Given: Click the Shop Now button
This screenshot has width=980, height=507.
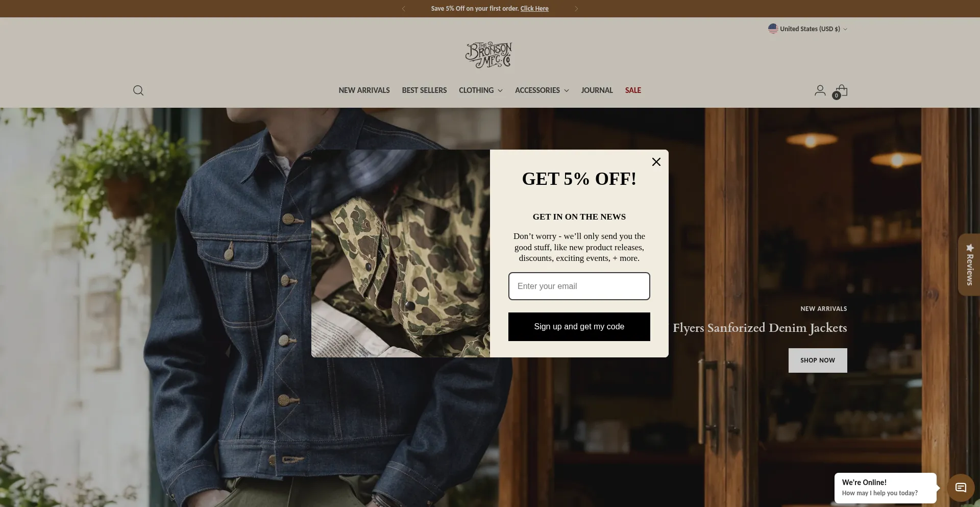Looking at the screenshot, I should [x=818, y=360].
